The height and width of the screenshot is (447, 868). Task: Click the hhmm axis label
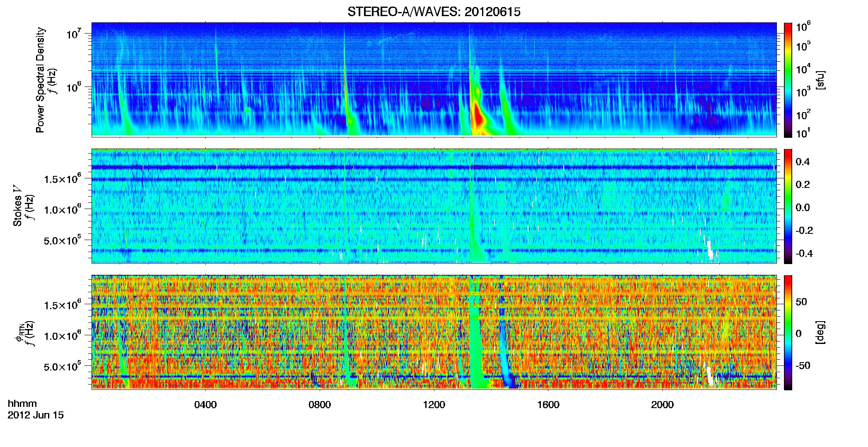pyautogui.click(x=22, y=404)
